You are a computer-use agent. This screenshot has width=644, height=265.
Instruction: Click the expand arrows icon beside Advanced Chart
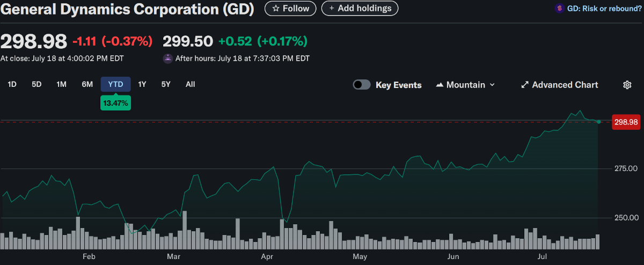click(x=525, y=85)
